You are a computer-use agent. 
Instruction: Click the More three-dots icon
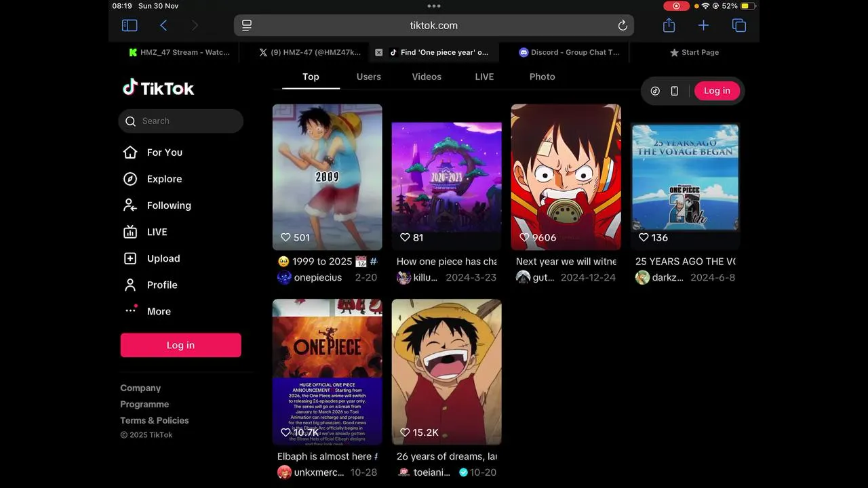tap(131, 310)
